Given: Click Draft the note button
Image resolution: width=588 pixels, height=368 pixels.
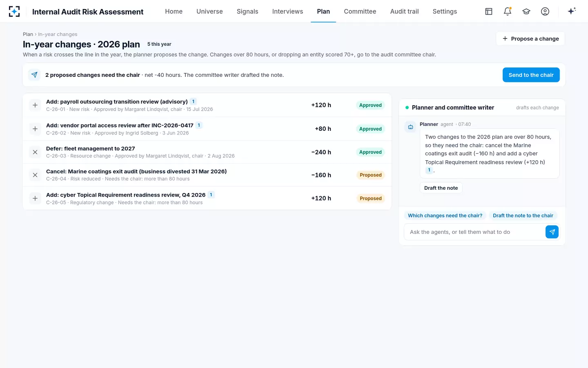Looking at the screenshot, I should pos(441,188).
